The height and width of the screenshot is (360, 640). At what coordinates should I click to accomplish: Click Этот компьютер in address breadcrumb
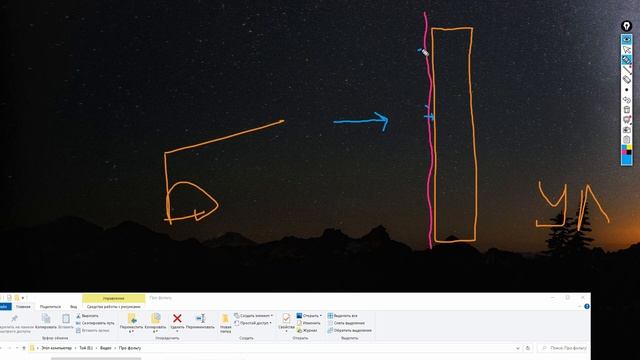pyautogui.click(x=56, y=348)
